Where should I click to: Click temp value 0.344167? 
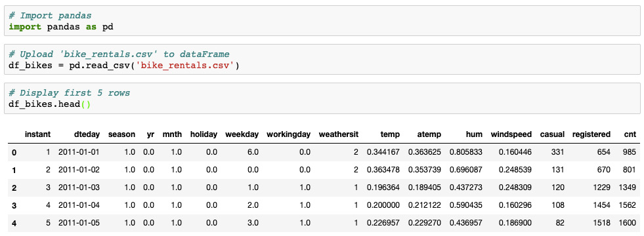point(383,152)
